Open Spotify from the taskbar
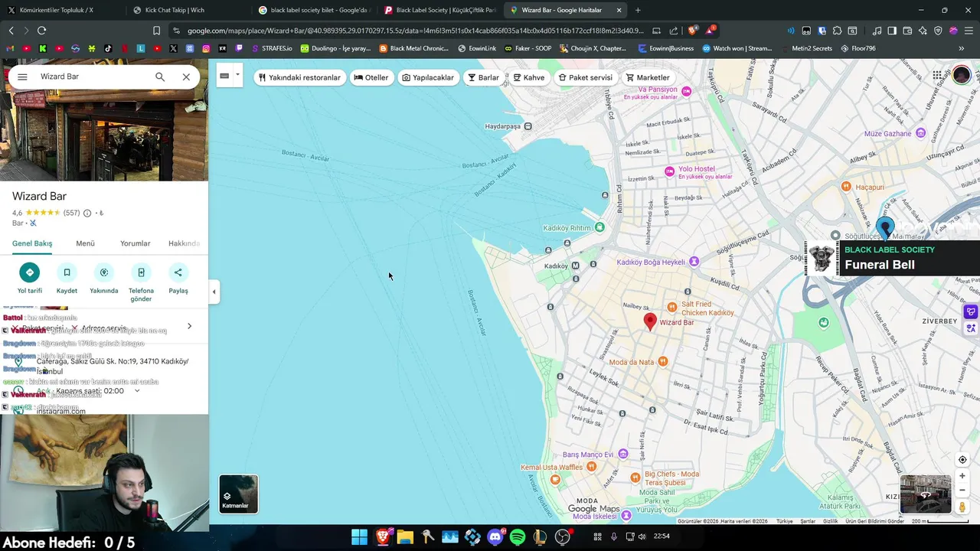The image size is (980, 551). (x=518, y=537)
